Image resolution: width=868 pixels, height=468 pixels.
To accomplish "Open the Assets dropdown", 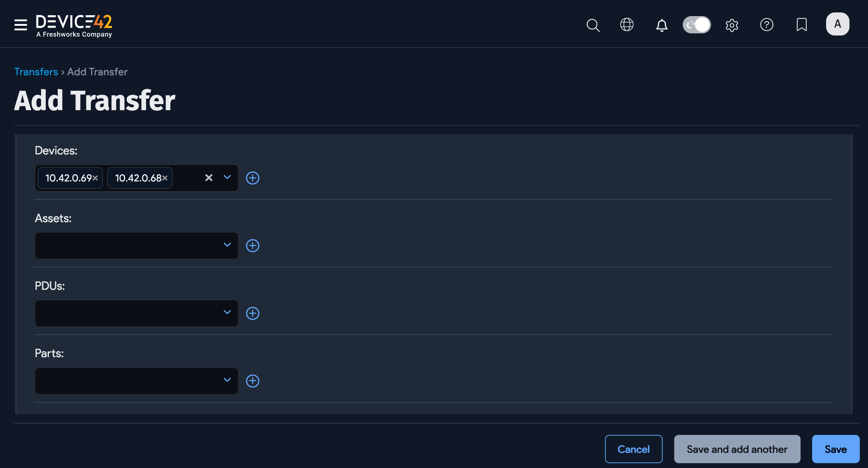I will 227,246.
